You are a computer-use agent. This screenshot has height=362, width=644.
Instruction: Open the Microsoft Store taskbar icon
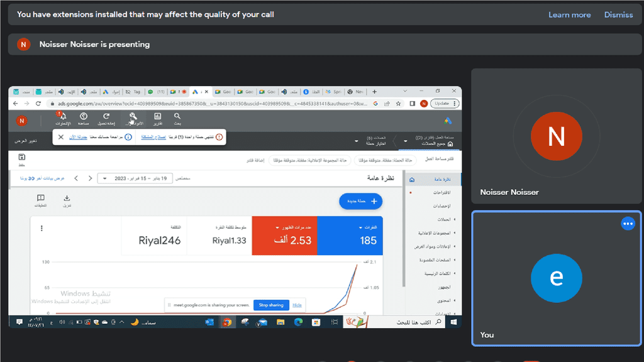[316, 322]
